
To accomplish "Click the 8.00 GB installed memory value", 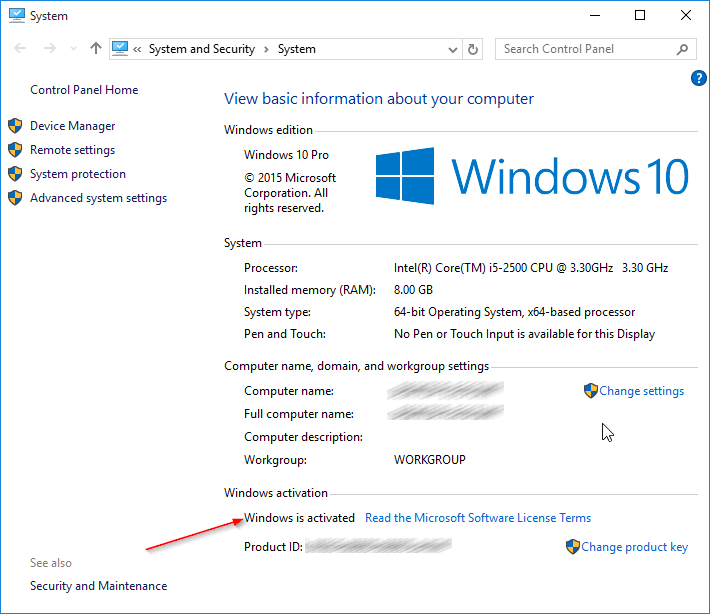I will click(413, 290).
